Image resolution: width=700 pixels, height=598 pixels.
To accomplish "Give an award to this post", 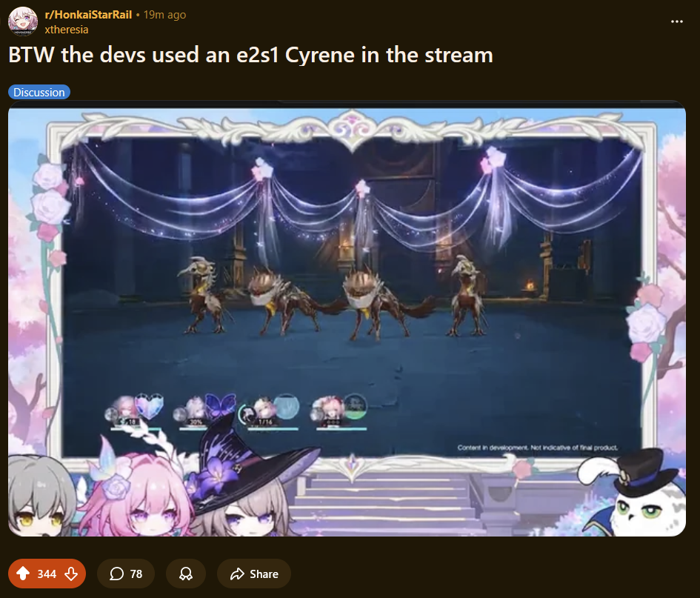I will click(x=186, y=574).
